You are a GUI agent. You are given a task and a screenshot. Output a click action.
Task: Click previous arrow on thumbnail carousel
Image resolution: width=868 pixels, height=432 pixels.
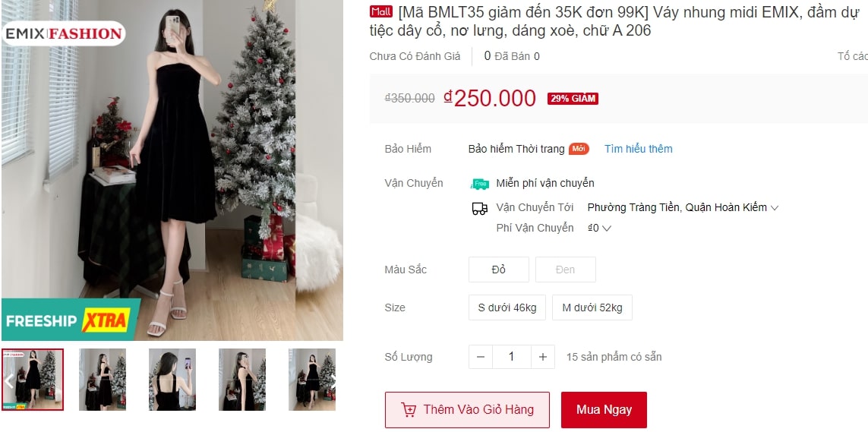[8, 380]
